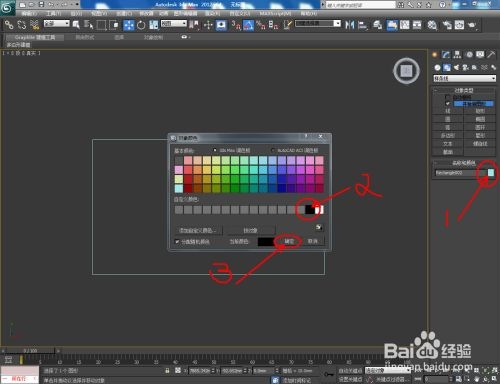Switch to the 自由形式 ribbon tab
500x384 pixels.
(85, 37)
